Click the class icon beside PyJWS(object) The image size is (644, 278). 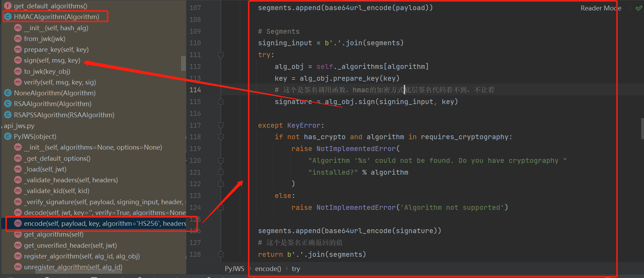tap(8, 136)
